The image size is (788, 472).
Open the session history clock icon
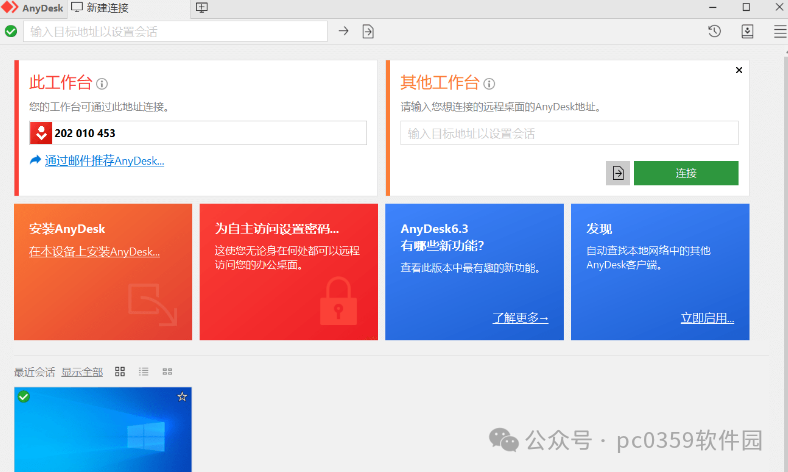tap(715, 31)
